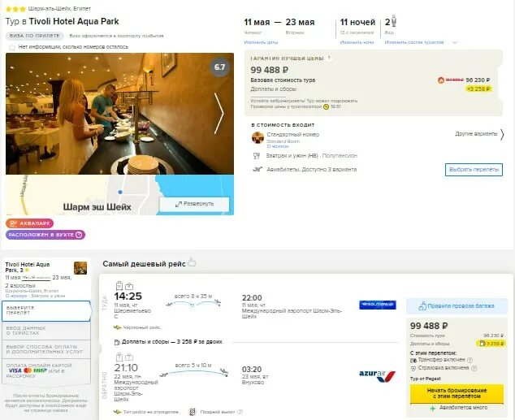
Task: Expand other room options chevron
Action: pyautogui.click(x=502, y=134)
